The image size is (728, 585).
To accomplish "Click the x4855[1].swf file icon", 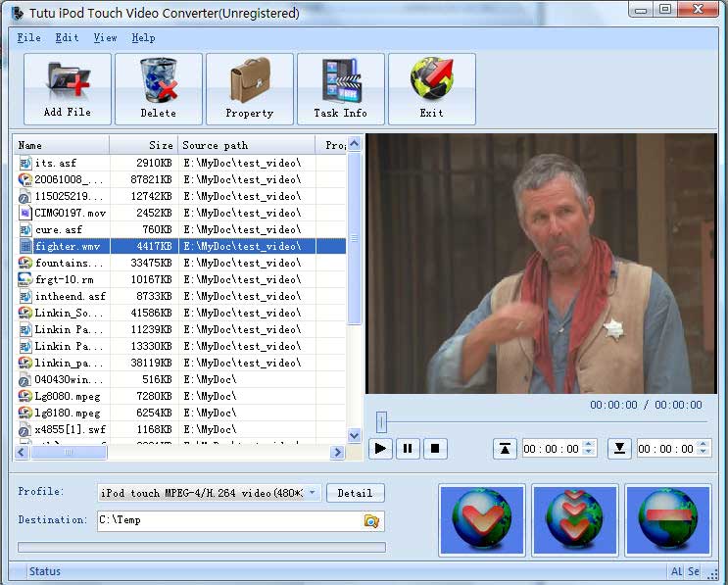I will (x=25, y=429).
